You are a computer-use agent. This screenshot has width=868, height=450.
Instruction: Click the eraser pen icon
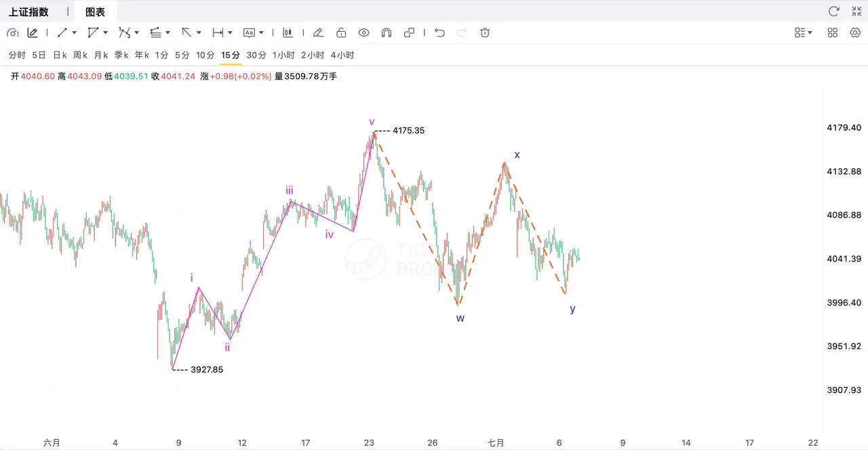coord(318,33)
